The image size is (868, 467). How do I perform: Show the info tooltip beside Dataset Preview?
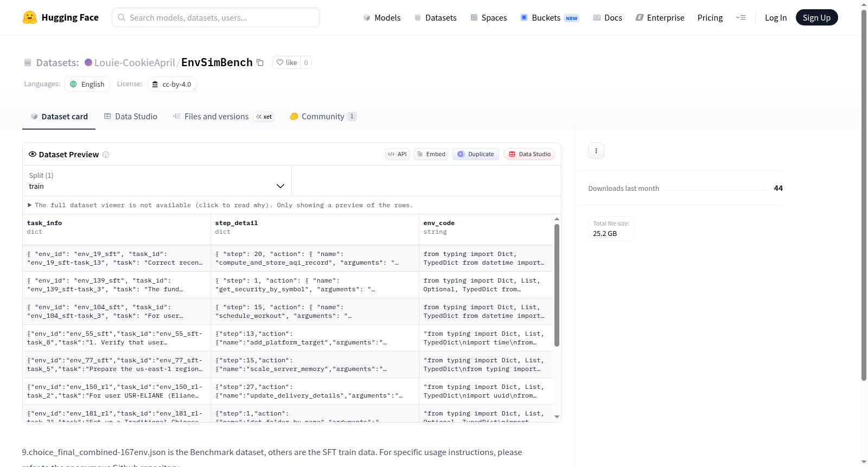106,155
